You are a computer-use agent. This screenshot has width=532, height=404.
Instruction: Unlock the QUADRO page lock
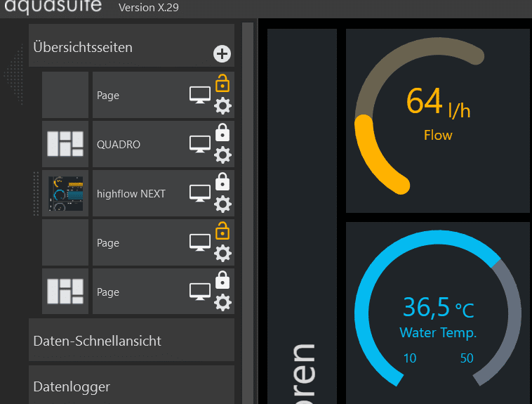[222, 132]
